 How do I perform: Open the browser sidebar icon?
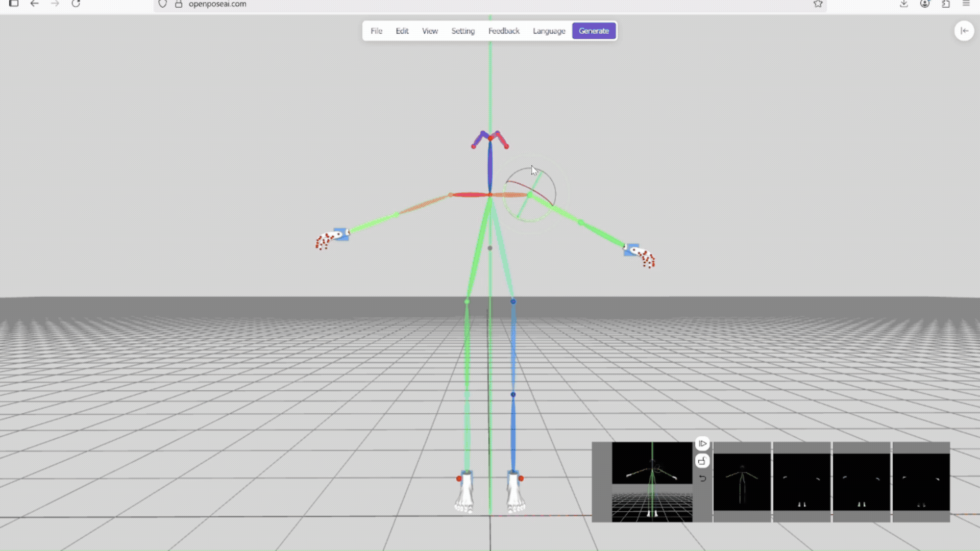click(x=14, y=4)
